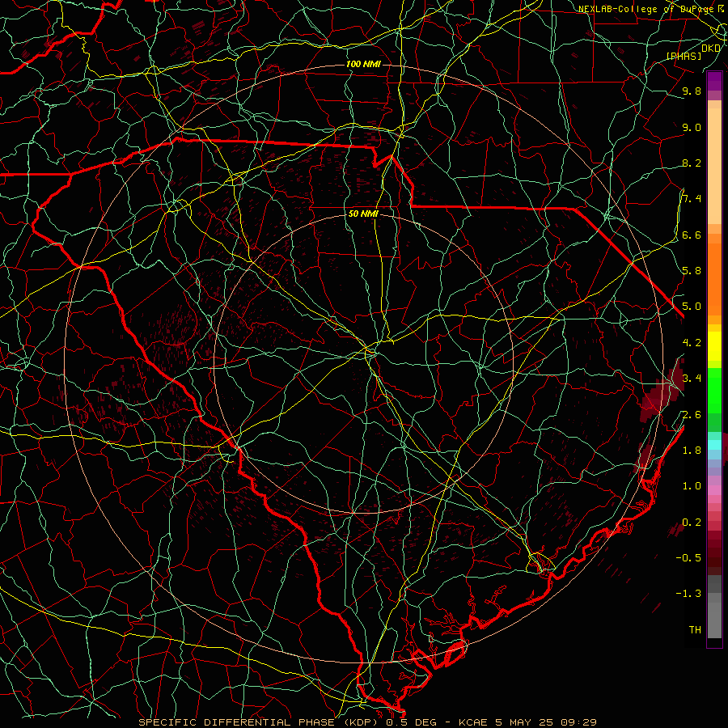
Task: Click the 50 NMI range ring label
Action: [363, 214]
